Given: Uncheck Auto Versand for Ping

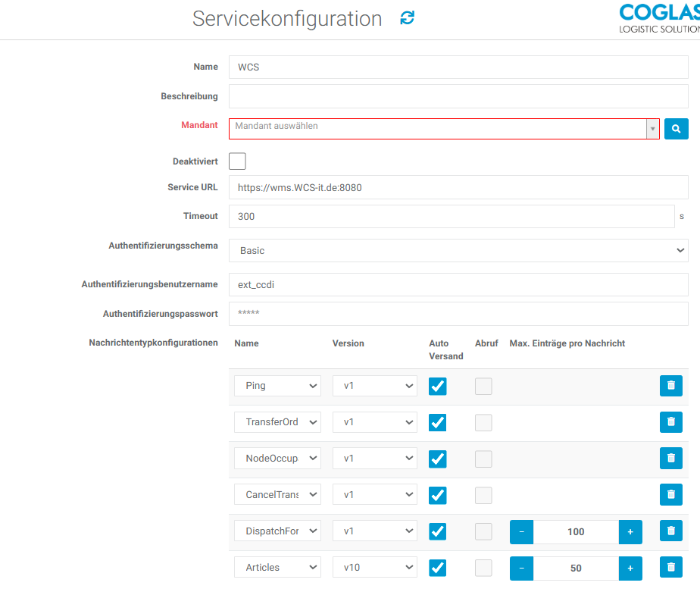Looking at the screenshot, I should 438,387.
